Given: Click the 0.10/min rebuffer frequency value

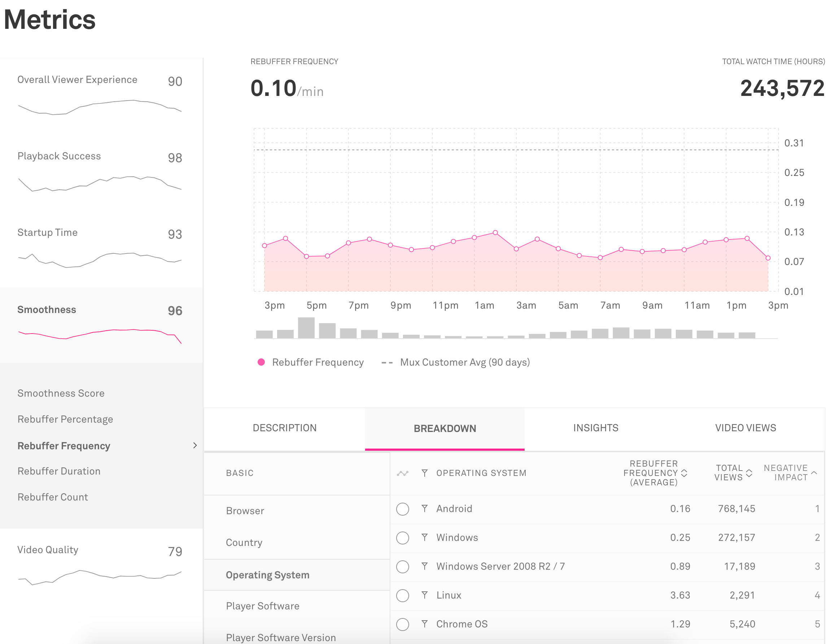Looking at the screenshot, I should click(x=287, y=88).
